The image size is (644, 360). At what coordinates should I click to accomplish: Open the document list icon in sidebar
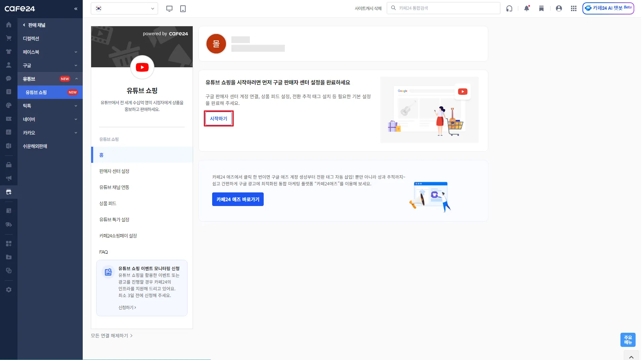[9, 92]
